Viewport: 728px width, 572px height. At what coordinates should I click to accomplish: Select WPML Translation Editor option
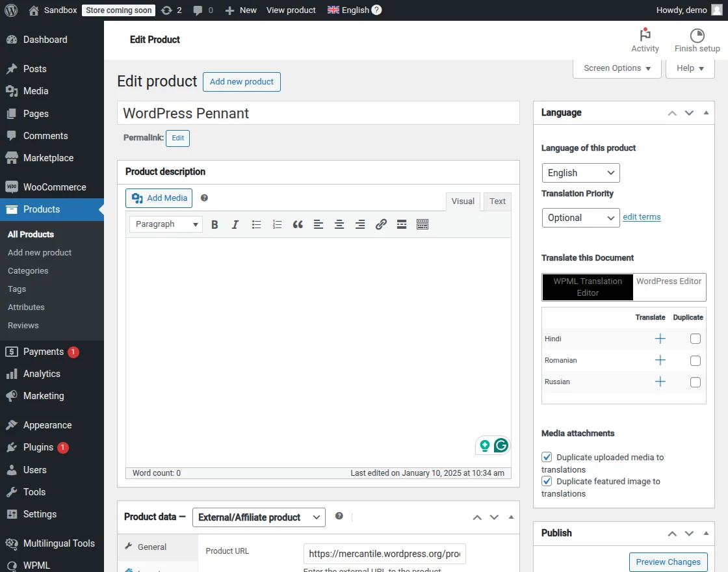[588, 287]
